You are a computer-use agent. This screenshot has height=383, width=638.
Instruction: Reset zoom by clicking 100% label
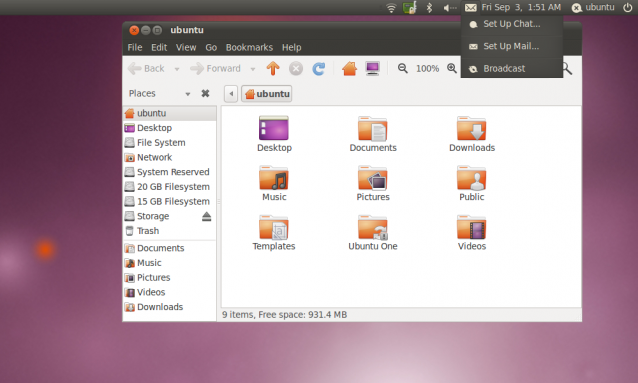point(427,68)
